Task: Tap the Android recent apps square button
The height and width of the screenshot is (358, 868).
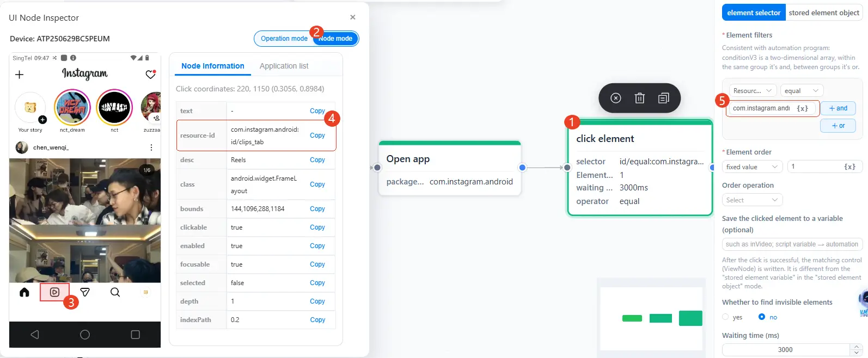Action: click(x=136, y=335)
